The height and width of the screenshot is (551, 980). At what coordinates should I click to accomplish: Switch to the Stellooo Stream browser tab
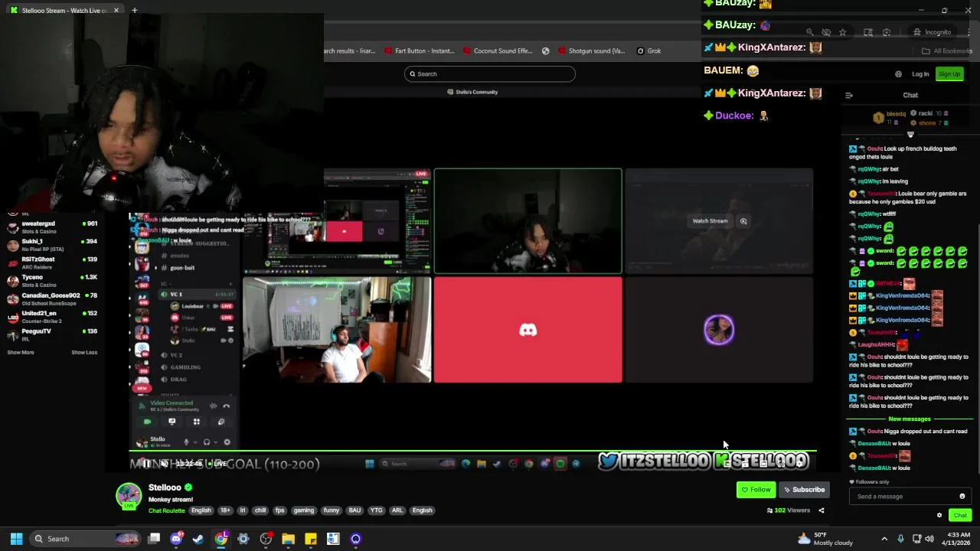64,11
